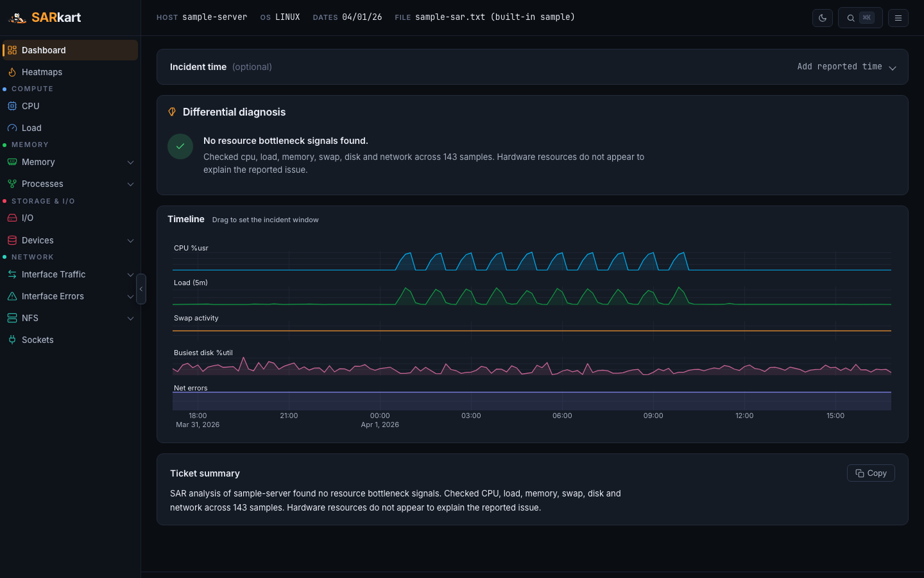Open the Load section
924x578 pixels.
[71, 128]
